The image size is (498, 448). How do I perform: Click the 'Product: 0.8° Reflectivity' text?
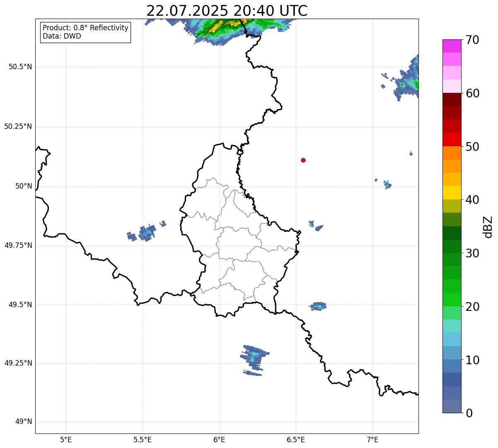[86, 28]
